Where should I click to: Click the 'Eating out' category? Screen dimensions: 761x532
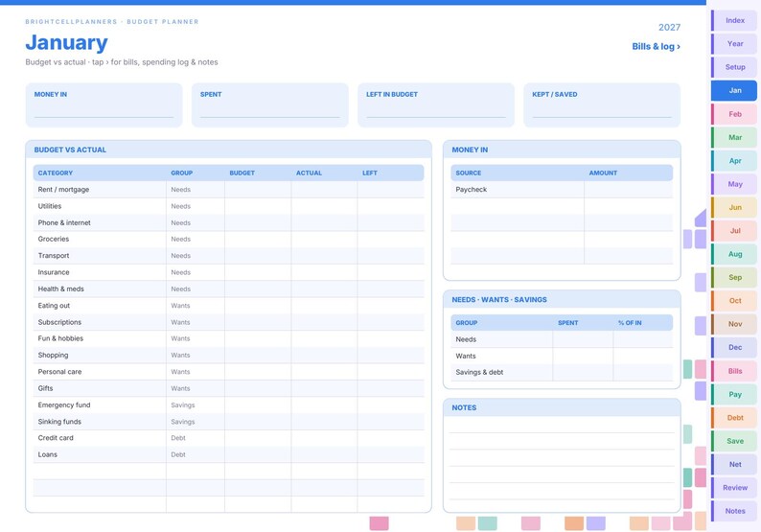coord(54,306)
